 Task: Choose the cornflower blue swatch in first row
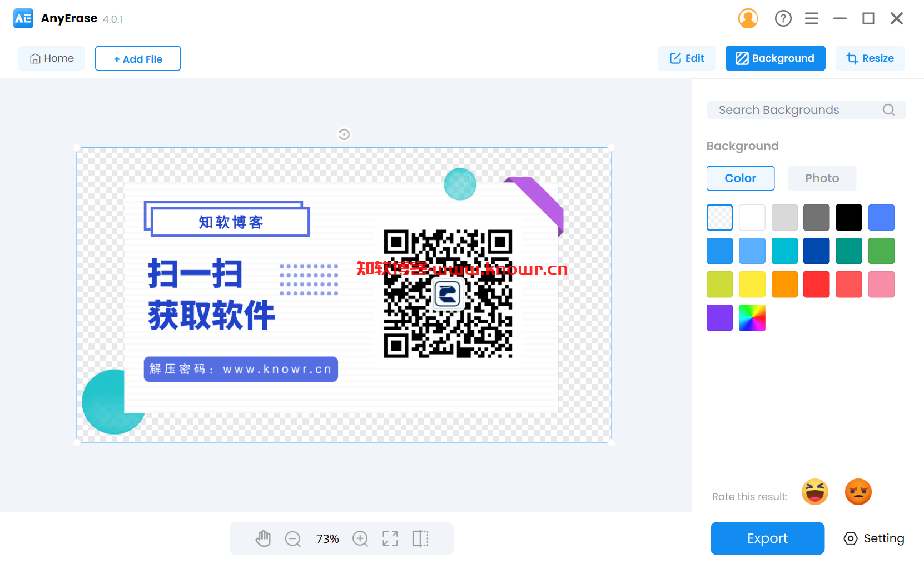coord(882,218)
